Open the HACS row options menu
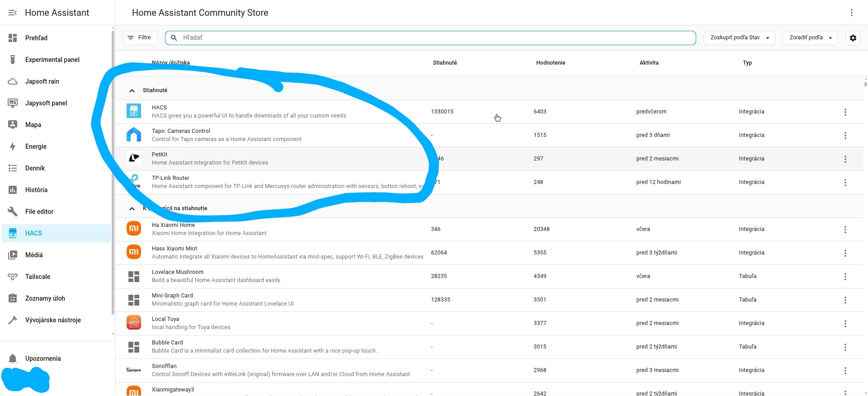Viewport: 868px width, 396px height. (x=845, y=112)
